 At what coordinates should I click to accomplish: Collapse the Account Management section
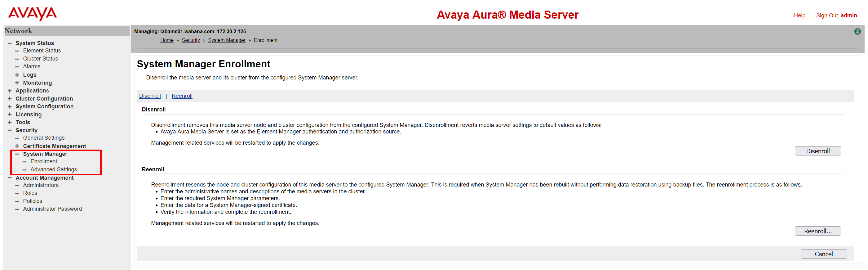(9, 178)
